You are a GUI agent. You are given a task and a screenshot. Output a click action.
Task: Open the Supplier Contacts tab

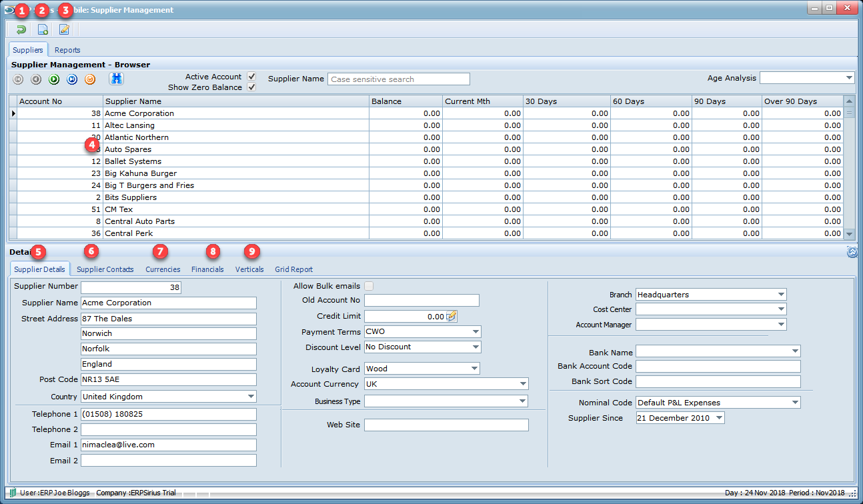(x=105, y=269)
